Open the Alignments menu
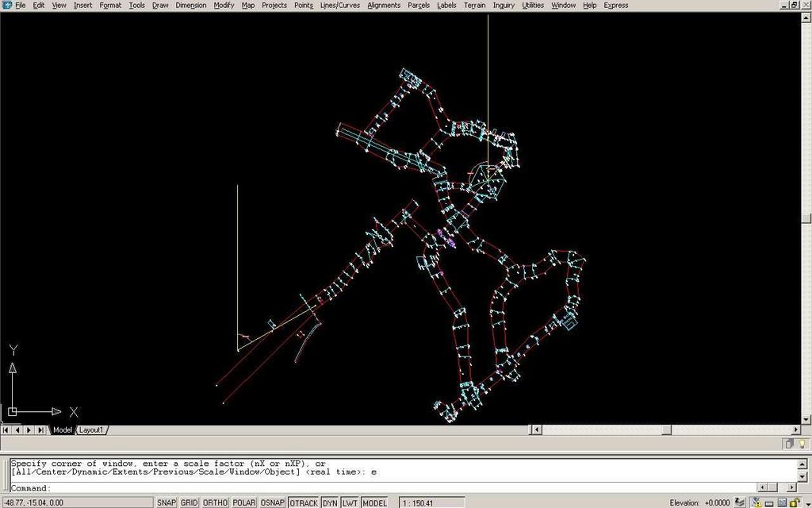Image resolution: width=812 pixels, height=508 pixels. click(x=384, y=6)
